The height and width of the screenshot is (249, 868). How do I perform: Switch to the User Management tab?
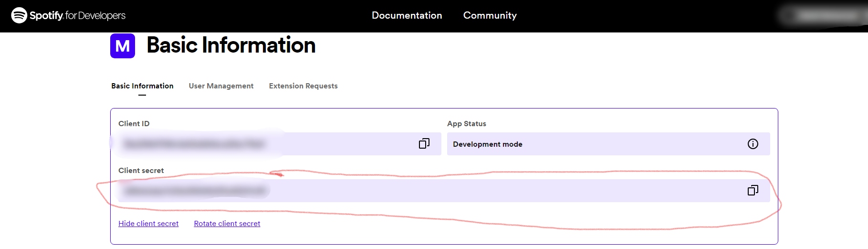click(221, 86)
